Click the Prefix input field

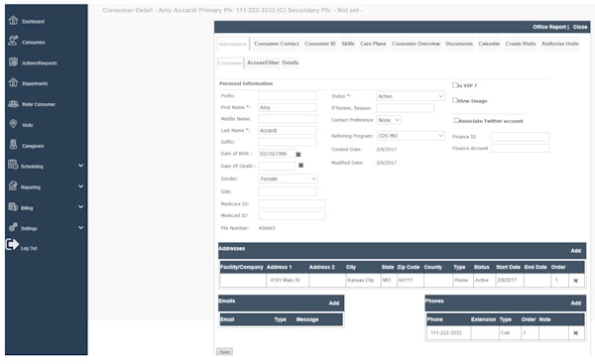(288, 95)
